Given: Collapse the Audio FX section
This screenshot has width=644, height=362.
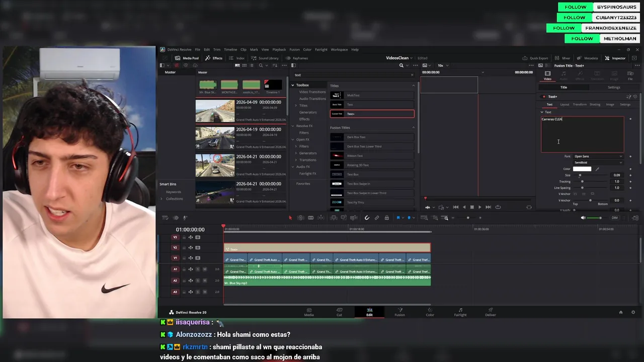Looking at the screenshot, I should click(293, 166).
